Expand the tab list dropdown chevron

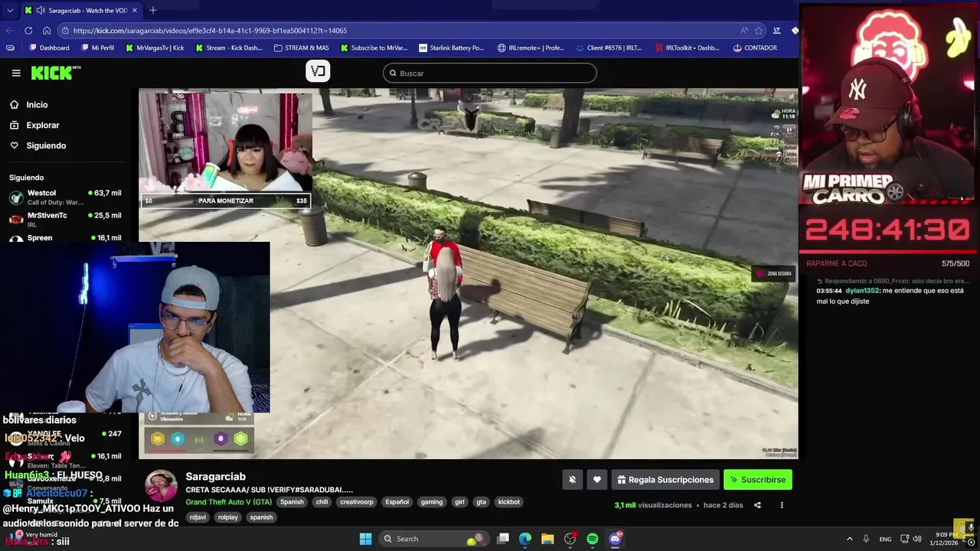pos(10,11)
